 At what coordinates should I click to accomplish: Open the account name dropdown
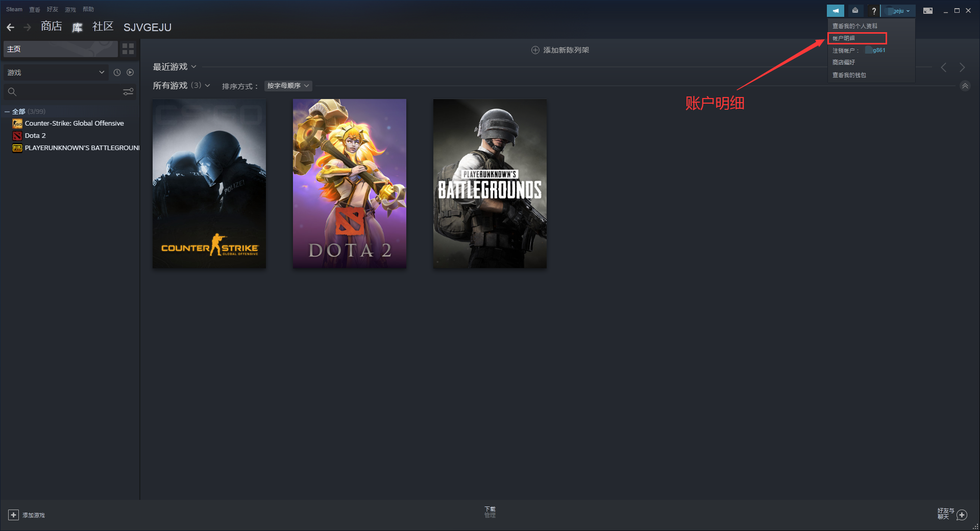899,11
